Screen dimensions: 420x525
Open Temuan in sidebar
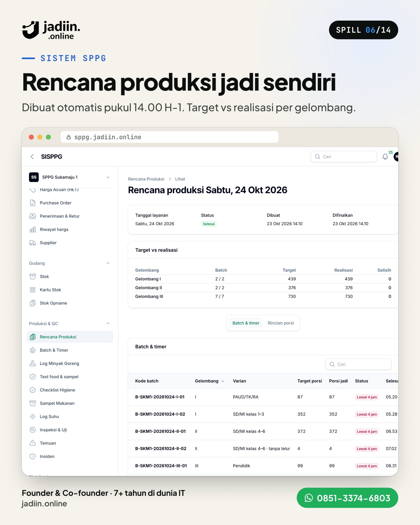pos(70,443)
